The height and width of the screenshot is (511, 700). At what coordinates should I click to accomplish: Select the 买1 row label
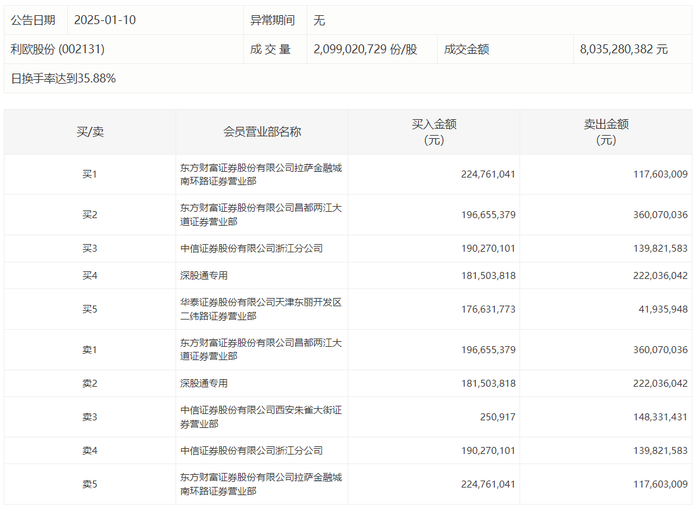(x=90, y=174)
